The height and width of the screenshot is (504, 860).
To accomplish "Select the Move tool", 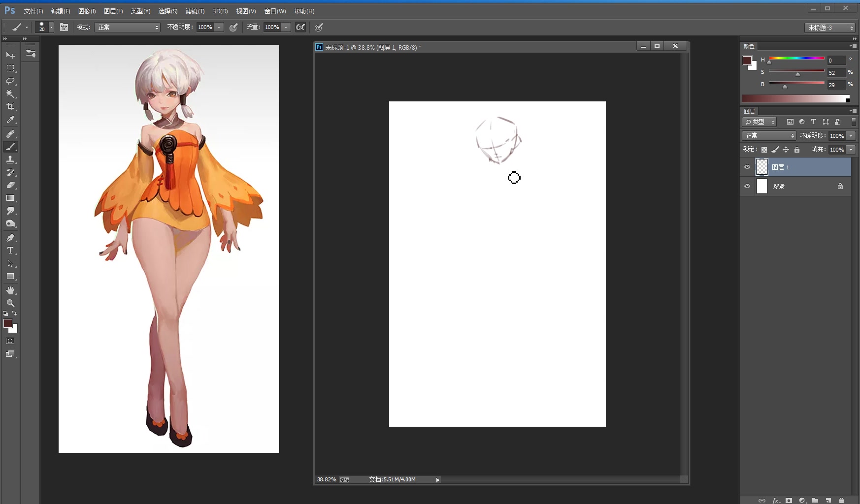I will 10,55.
